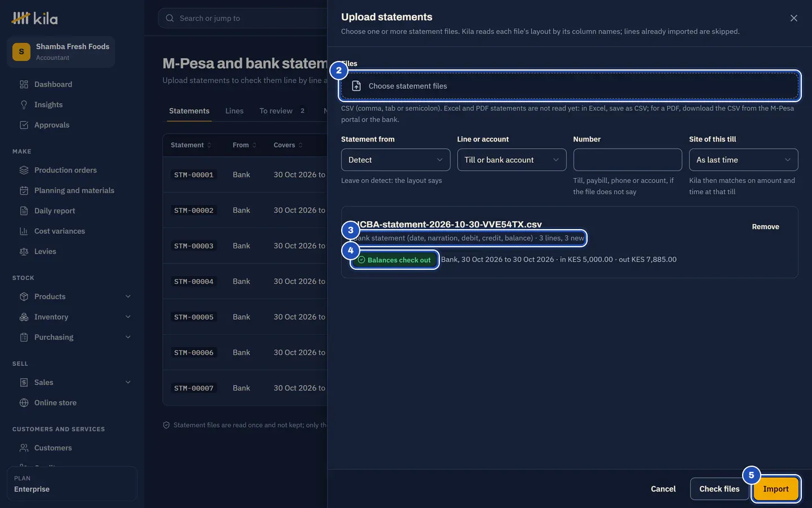Image resolution: width=812 pixels, height=508 pixels.
Task: Expand the Products submenu chevron
Action: point(128,296)
